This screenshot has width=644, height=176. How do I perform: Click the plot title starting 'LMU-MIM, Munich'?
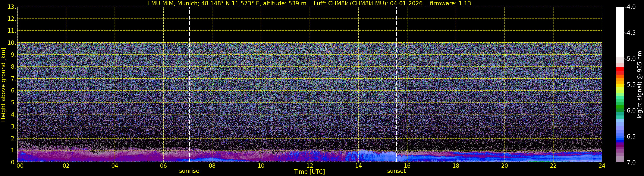coord(310,3)
